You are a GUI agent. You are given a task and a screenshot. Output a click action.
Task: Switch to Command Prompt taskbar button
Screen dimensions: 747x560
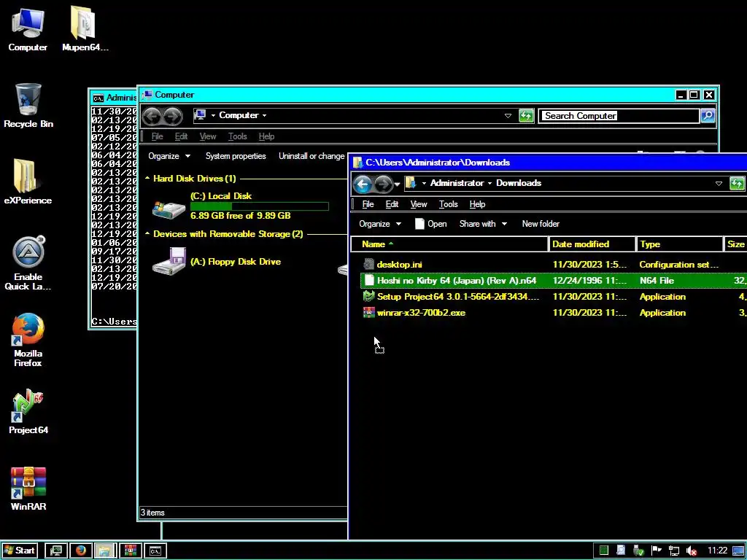coord(155,551)
